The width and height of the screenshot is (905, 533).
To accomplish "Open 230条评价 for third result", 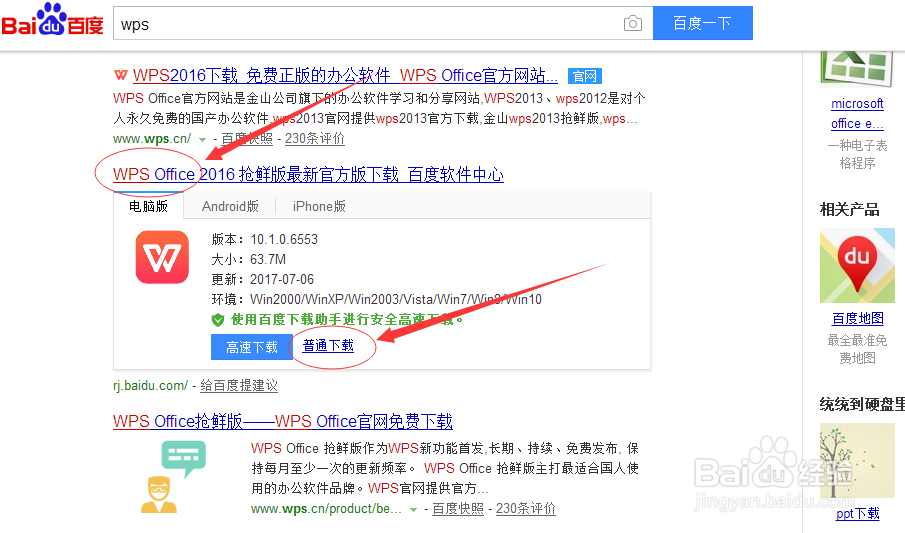I will (526, 509).
